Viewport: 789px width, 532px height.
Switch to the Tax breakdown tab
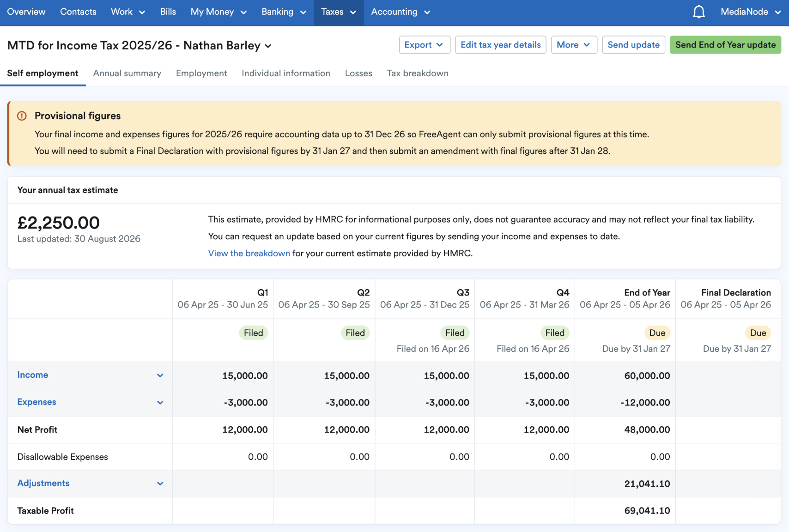(x=418, y=73)
